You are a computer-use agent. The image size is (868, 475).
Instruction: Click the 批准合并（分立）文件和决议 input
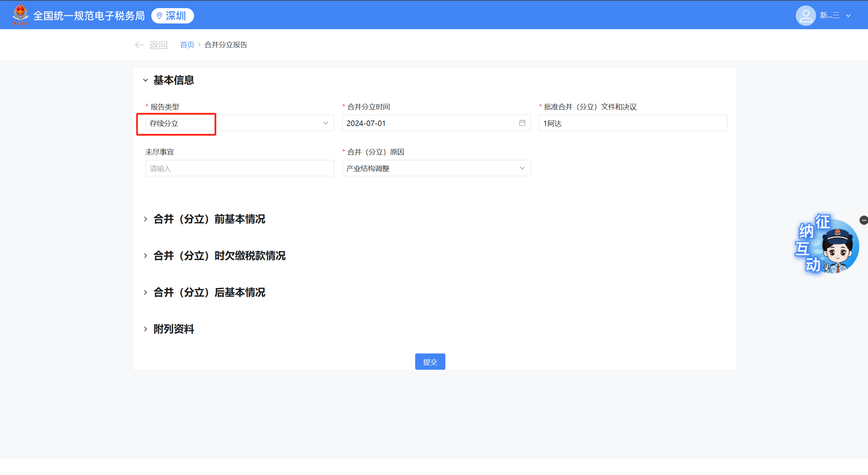pyautogui.click(x=633, y=123)
